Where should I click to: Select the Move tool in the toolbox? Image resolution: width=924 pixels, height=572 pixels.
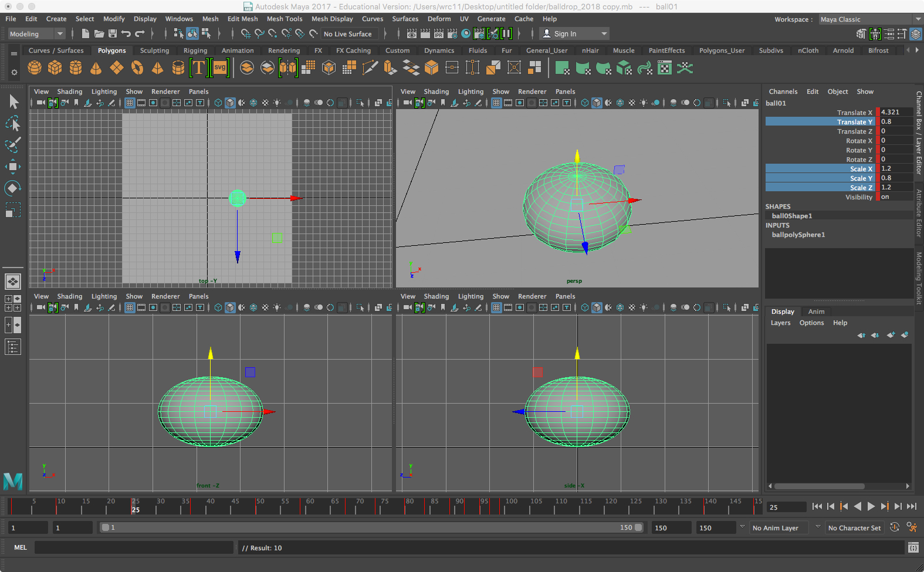coord(13,167)
